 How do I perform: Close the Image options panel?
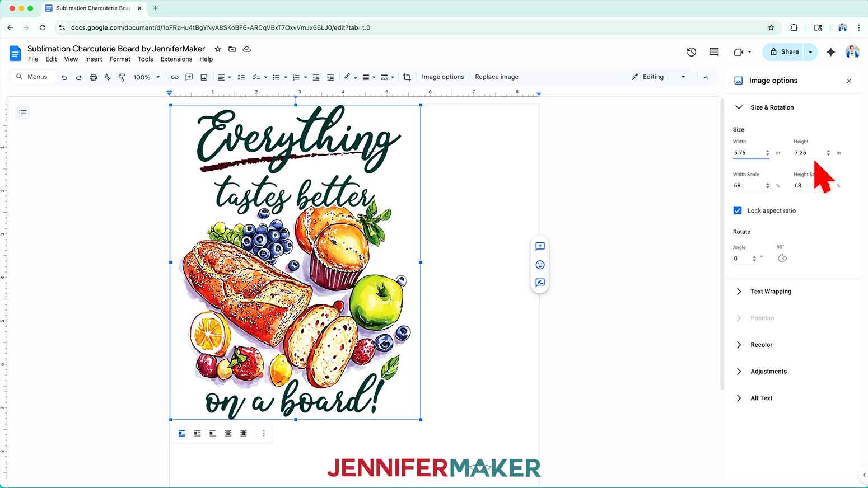coord(849,81)
